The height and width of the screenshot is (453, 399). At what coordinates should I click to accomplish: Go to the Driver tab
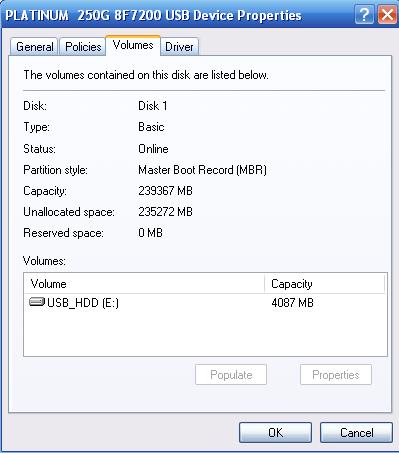pos(179,47)
